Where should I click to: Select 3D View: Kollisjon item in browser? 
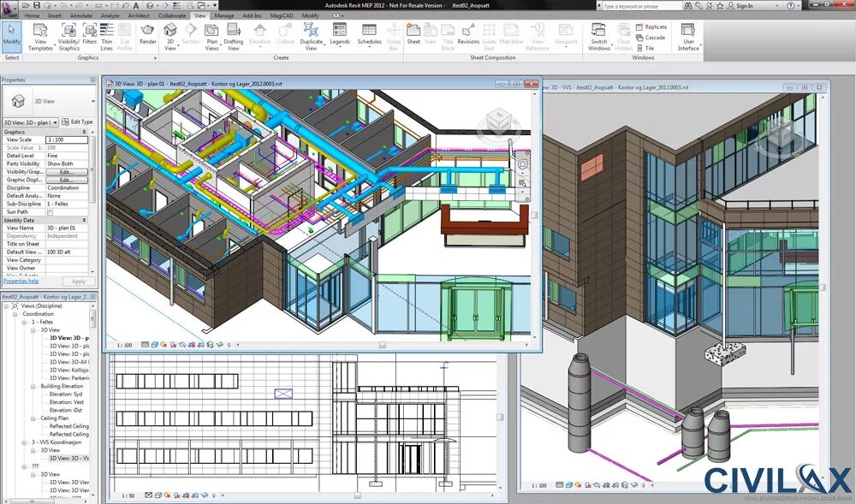[x=69, y=370]
